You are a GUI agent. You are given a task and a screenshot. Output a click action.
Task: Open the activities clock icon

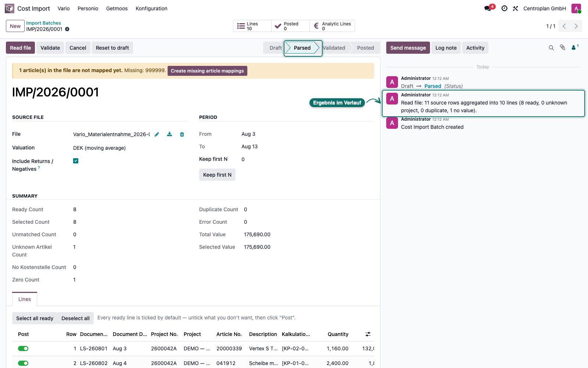(504, 8)
